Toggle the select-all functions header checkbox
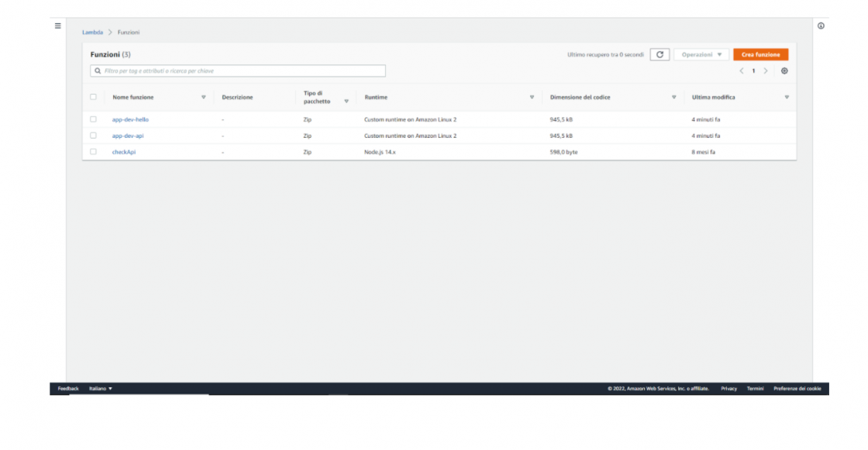This screenshot has height=450, width=868. pyautogui.click(x=93, y=98)
